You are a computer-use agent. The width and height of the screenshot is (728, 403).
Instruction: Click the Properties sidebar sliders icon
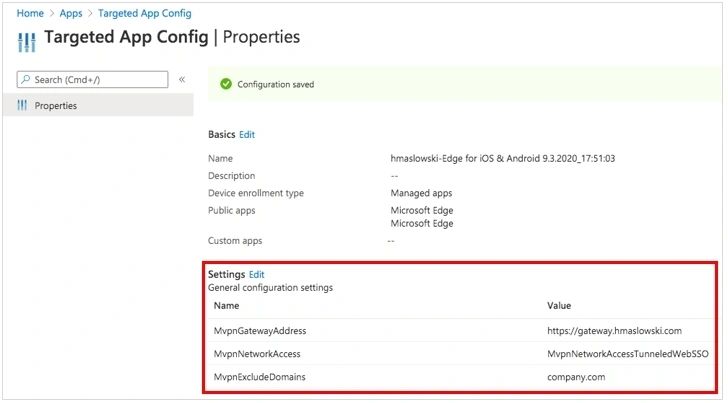[x=22, y=105]
